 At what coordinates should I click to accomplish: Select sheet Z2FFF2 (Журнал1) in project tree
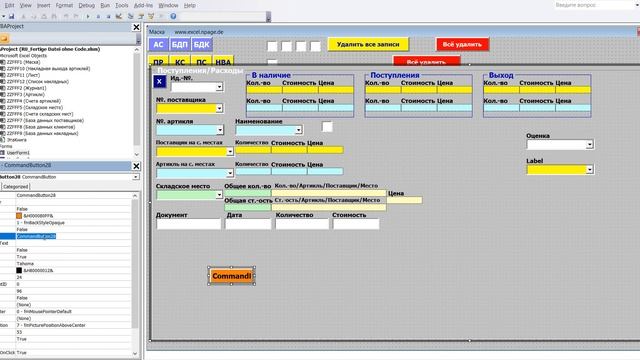pos(27,88)
